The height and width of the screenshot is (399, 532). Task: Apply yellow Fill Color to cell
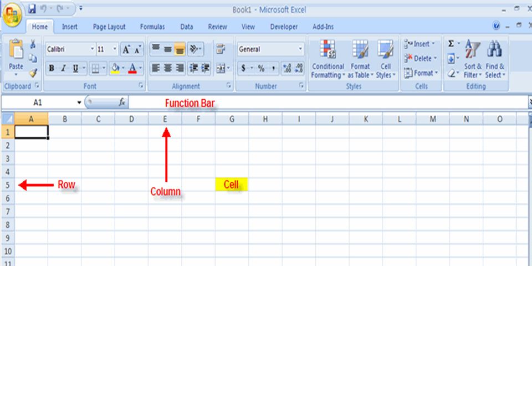pos(115,69)
